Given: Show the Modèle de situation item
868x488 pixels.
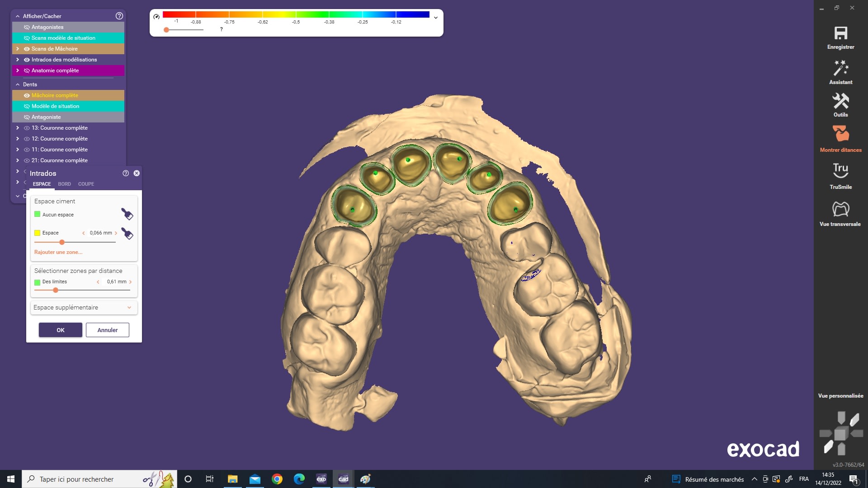Looking at the screenshot, I should (x=27, y=106).
